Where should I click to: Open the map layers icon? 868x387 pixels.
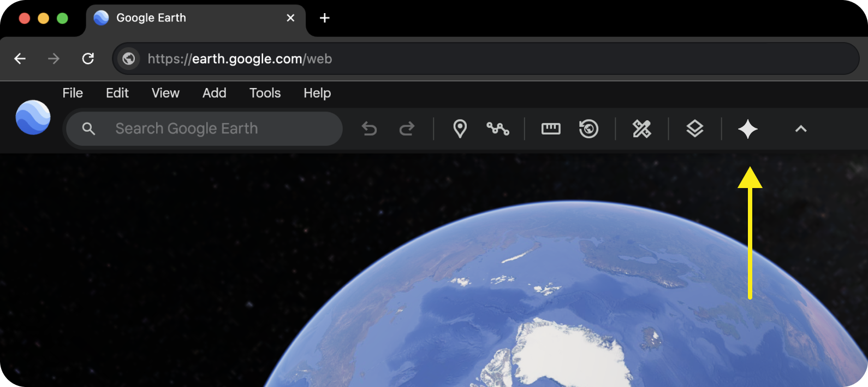coord(694,129)
